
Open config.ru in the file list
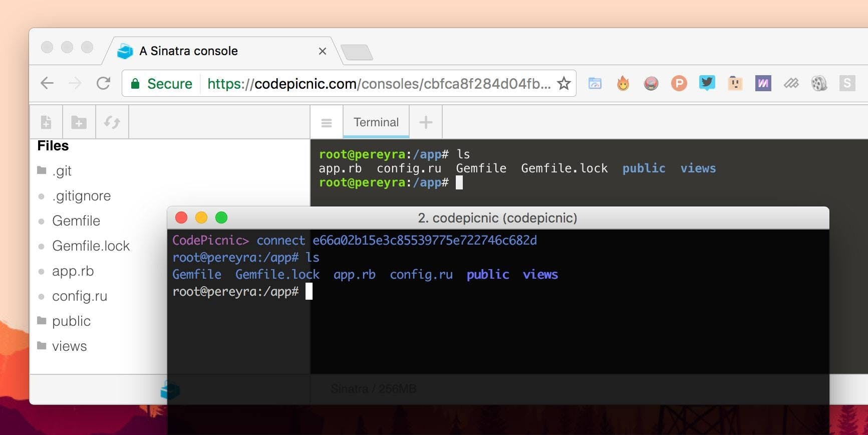coord(73,296)
